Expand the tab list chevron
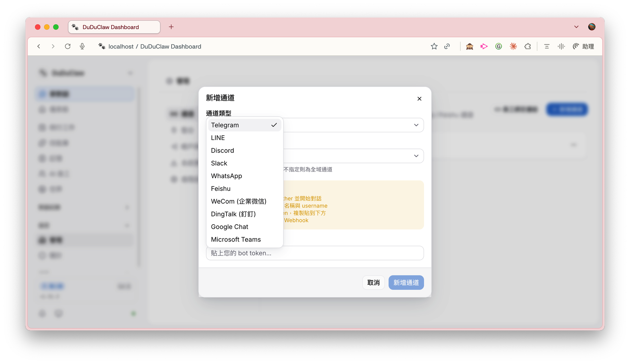The height and width of the screenshot is (364, 630). click(576, 27)
